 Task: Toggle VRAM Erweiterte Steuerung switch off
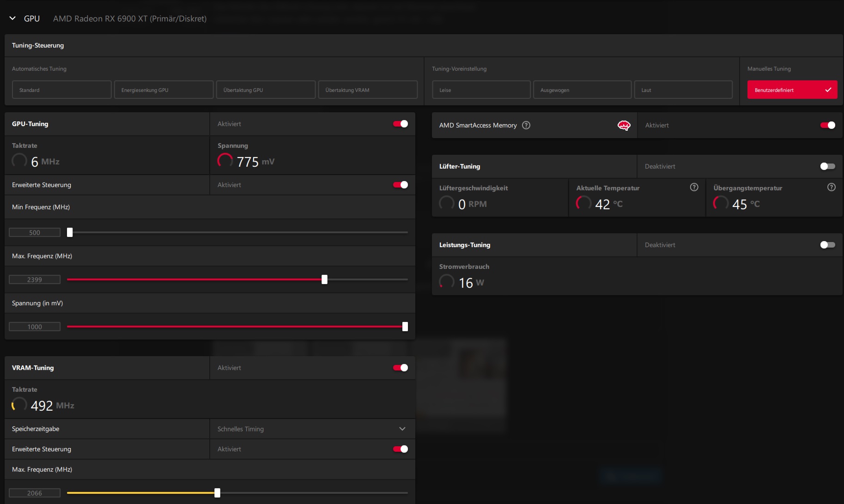[x=401, y=449]
